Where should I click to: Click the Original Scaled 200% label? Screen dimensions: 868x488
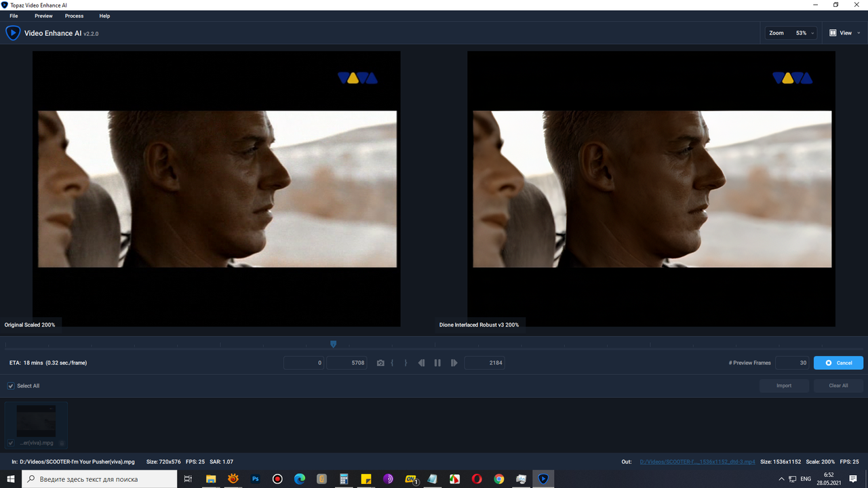click(x=30, y=325)
